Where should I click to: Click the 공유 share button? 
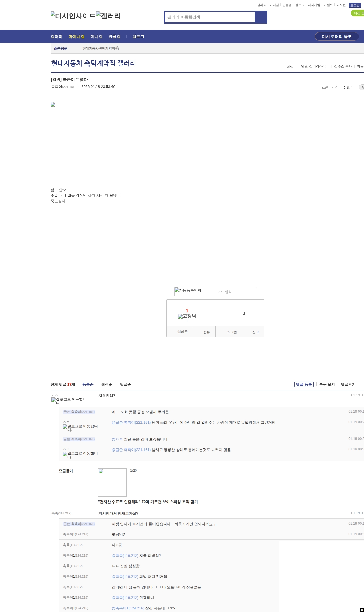(x=203, y=332)
